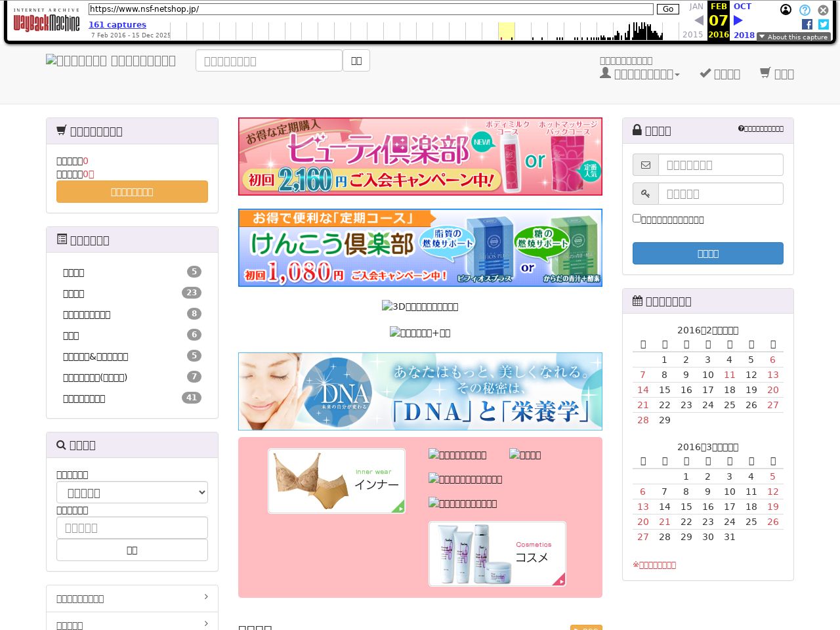The width and height of the screenshot is (840, 630).
Task: Click the DNA beauty banner image
Action: [420, 391]
